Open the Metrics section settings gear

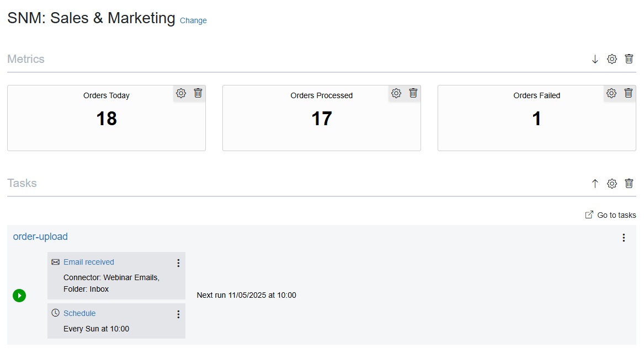pos(612,59)
